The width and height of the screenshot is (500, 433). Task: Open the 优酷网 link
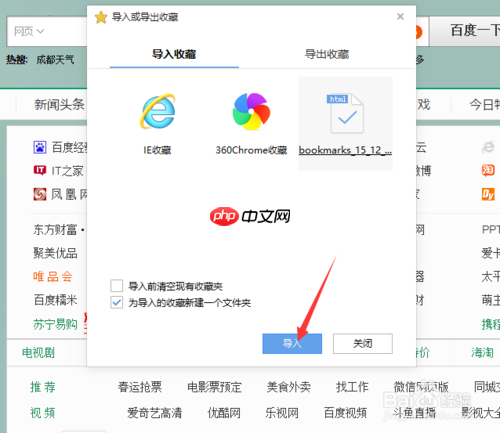(x=224, y=413)
